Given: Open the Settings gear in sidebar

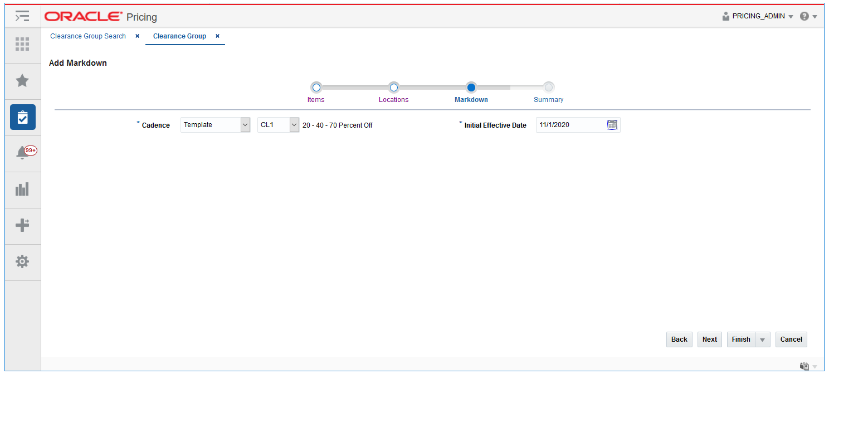Looking at the screenshot, I should coord(22,261).
